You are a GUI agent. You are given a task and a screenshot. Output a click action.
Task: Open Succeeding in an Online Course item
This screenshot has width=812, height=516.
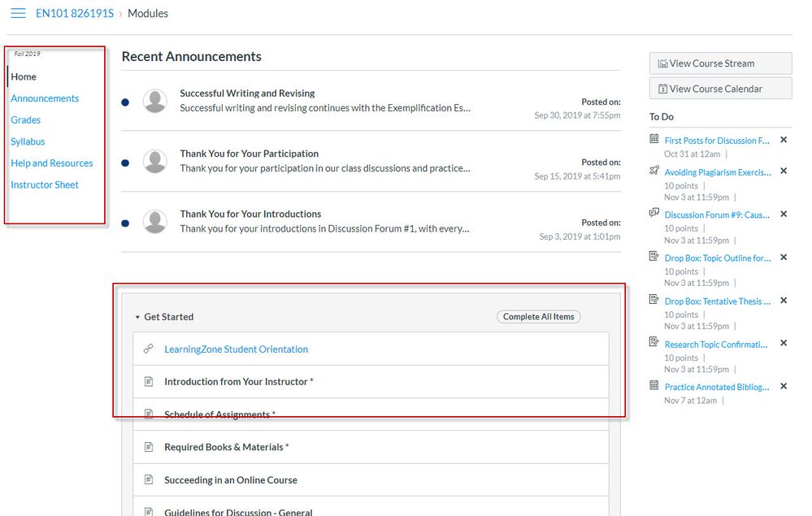click(230, 480)
